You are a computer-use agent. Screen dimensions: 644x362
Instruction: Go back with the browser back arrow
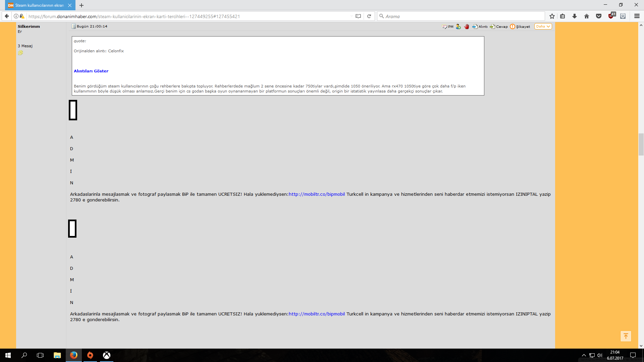pos(7,16)
